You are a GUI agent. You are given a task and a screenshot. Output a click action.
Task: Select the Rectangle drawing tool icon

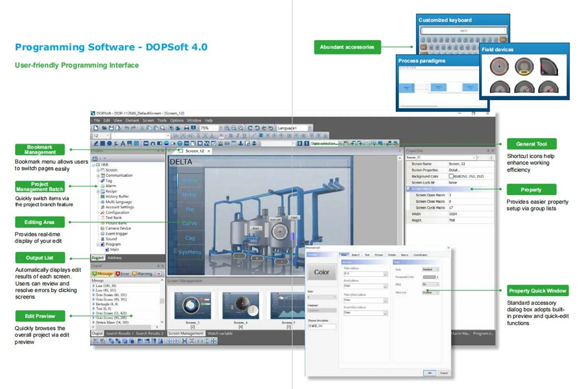tap(102, 143)
